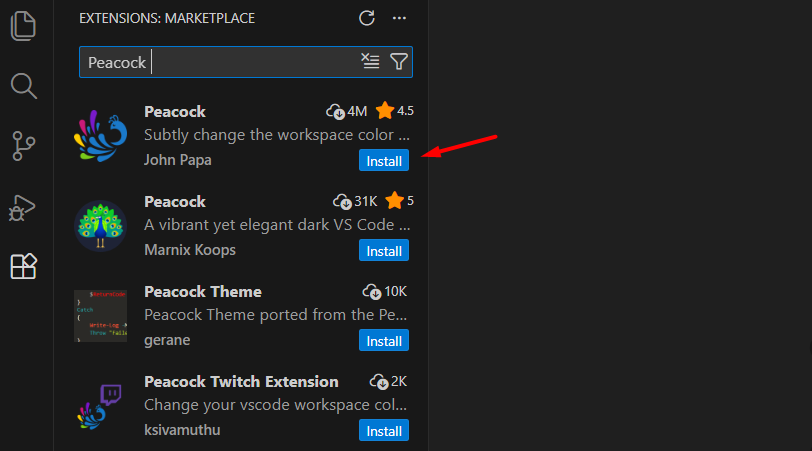Click the 4.5 star rating of Peacock

coord(395,111)
